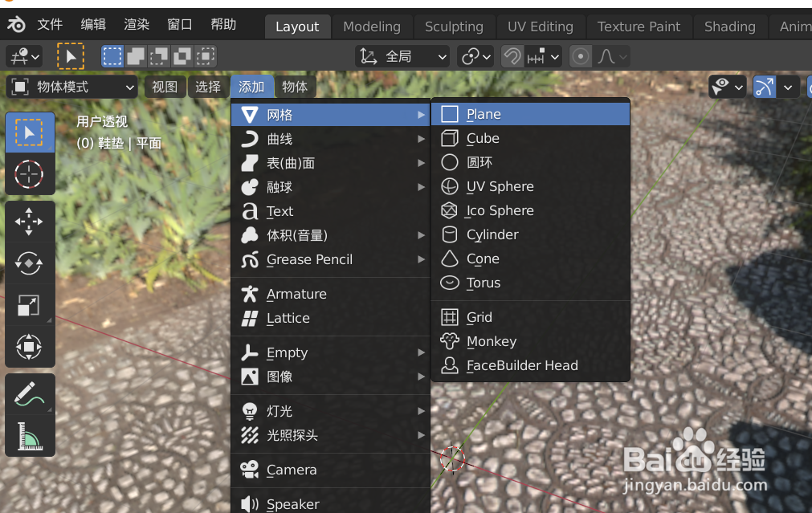The image size is (812, 513).
Task: Switch to the UV Editing workspace tab
Action: [541, 27]
